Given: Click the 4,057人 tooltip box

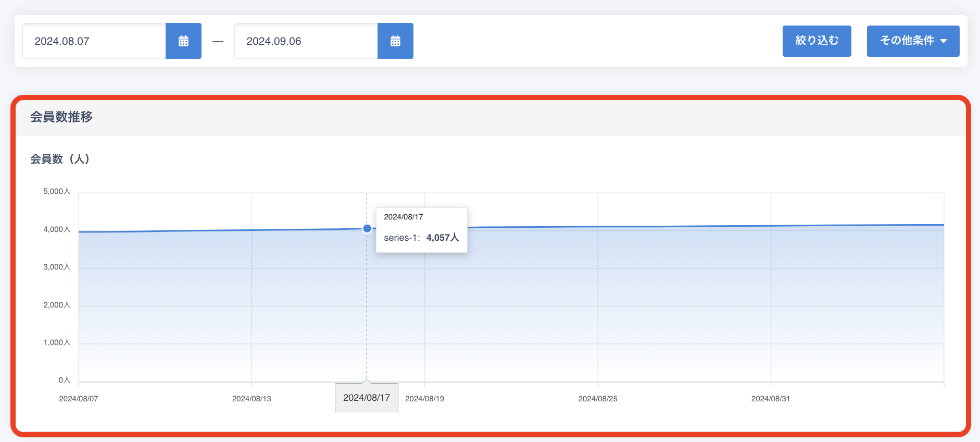Looking at the screenshot, I should [x=421, y=230].
